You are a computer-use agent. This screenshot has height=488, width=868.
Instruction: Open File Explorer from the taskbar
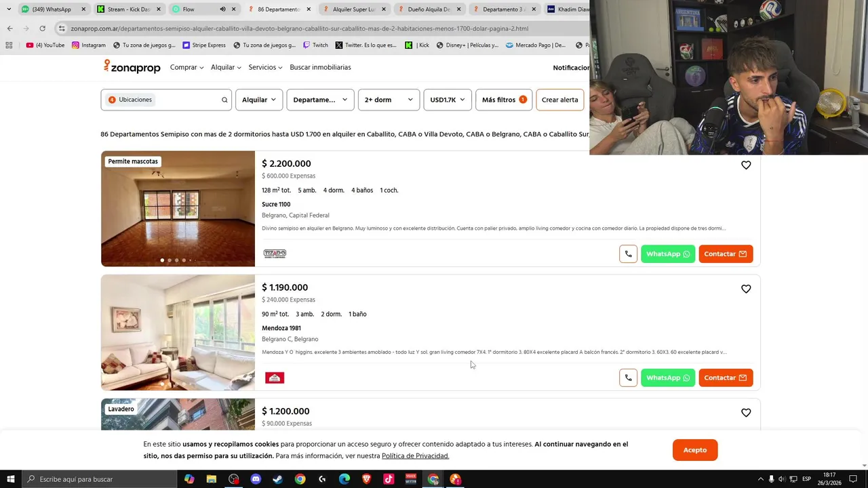tap(212, 479)
